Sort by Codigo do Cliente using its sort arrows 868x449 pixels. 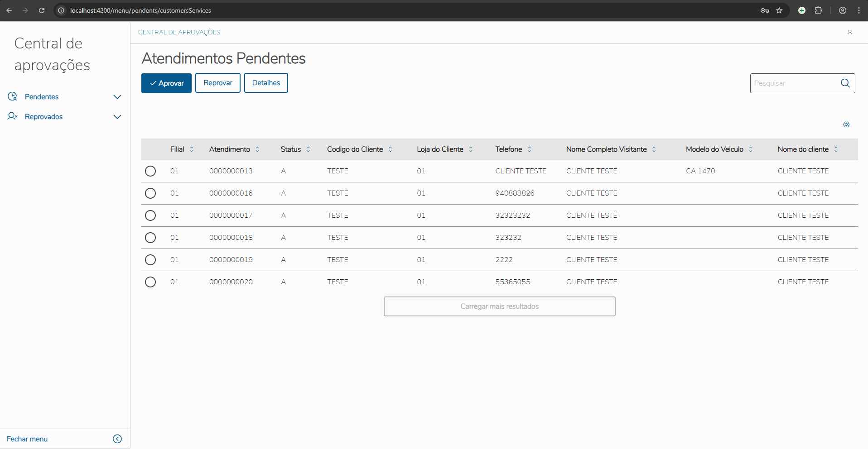click(x=390, y=149)
